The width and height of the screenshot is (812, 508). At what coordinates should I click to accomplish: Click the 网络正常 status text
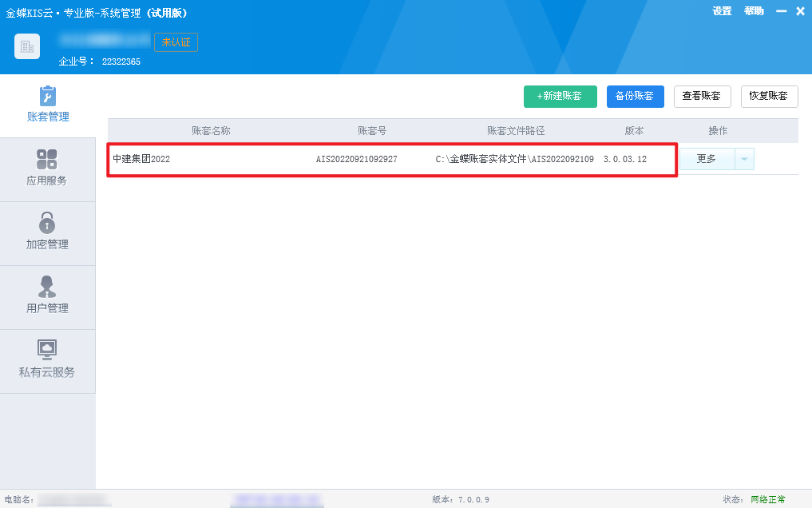(768, 499)
